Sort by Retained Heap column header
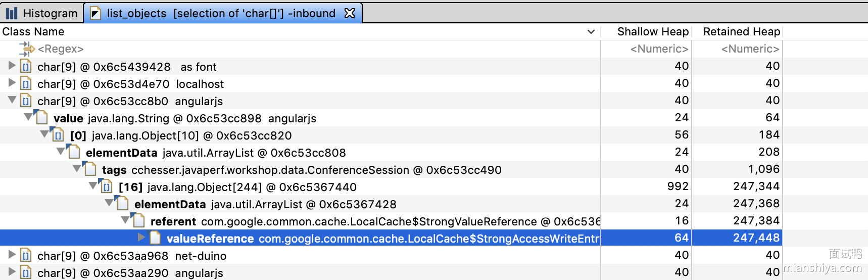This screenshot has height=280, width=868. coord(741,32)
